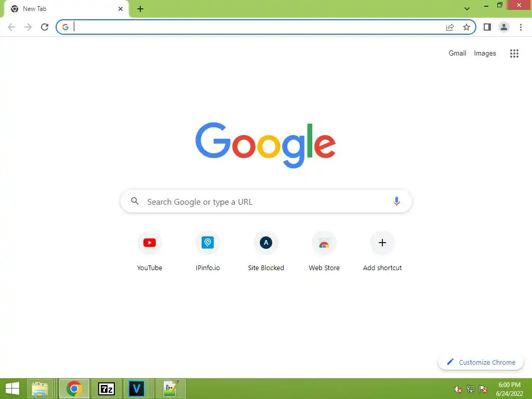
Task: Open the Images link
Action: (485, 54)
